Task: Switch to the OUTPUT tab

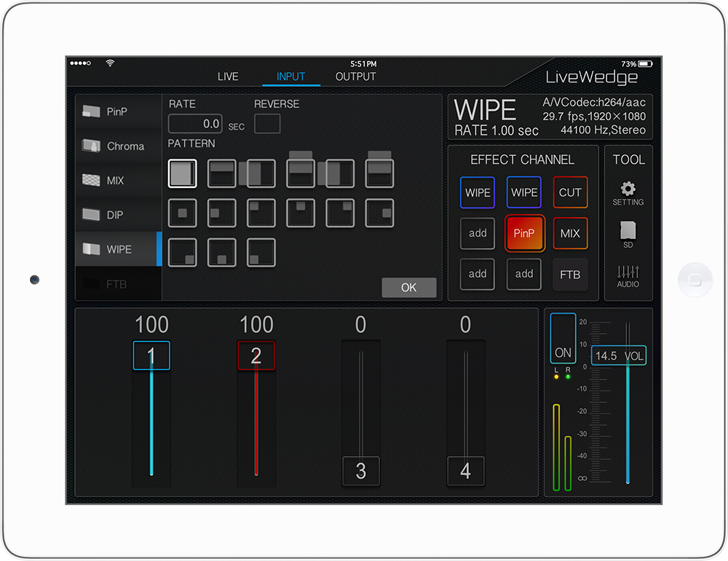Action: click(355, 76)
